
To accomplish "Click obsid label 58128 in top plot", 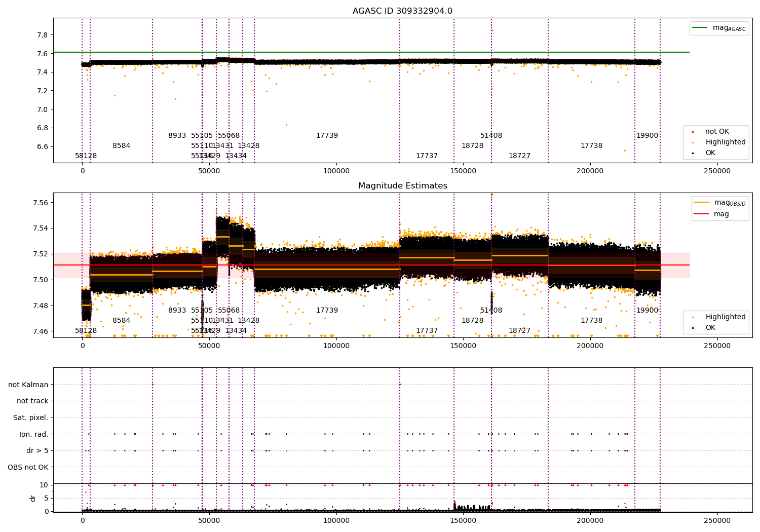I will tap(86, 156).
